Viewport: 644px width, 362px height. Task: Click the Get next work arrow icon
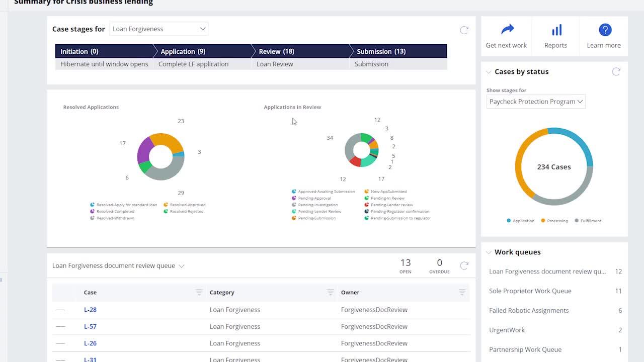pyautogui.click(x=507, y=30)
